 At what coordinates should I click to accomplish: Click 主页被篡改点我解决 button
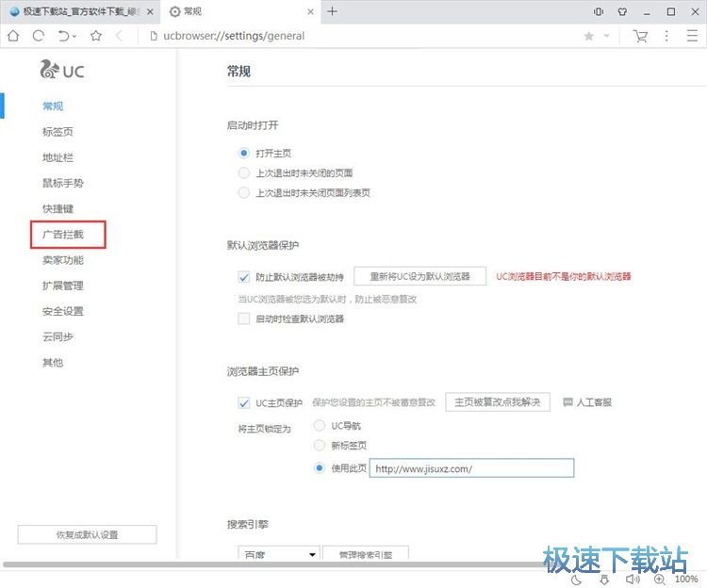click(498, 402)
